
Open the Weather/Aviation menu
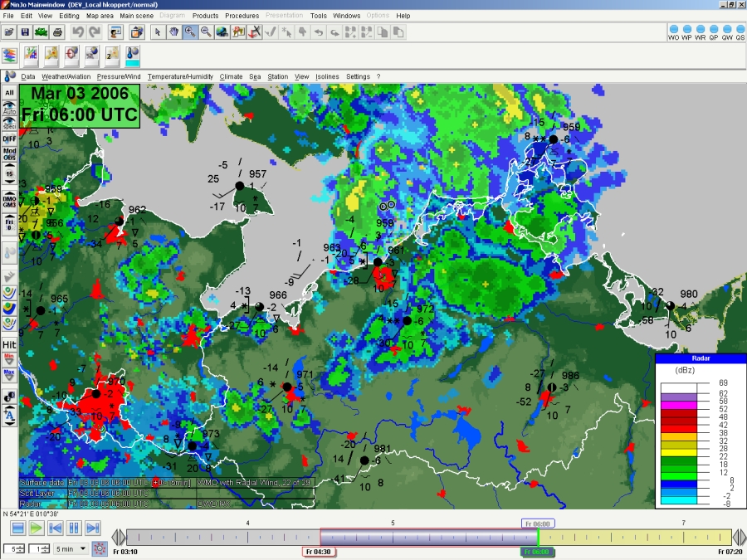point(66,76)
